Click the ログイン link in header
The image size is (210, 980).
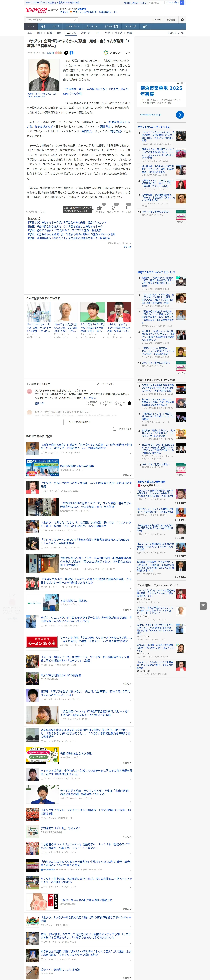point(64,12)
